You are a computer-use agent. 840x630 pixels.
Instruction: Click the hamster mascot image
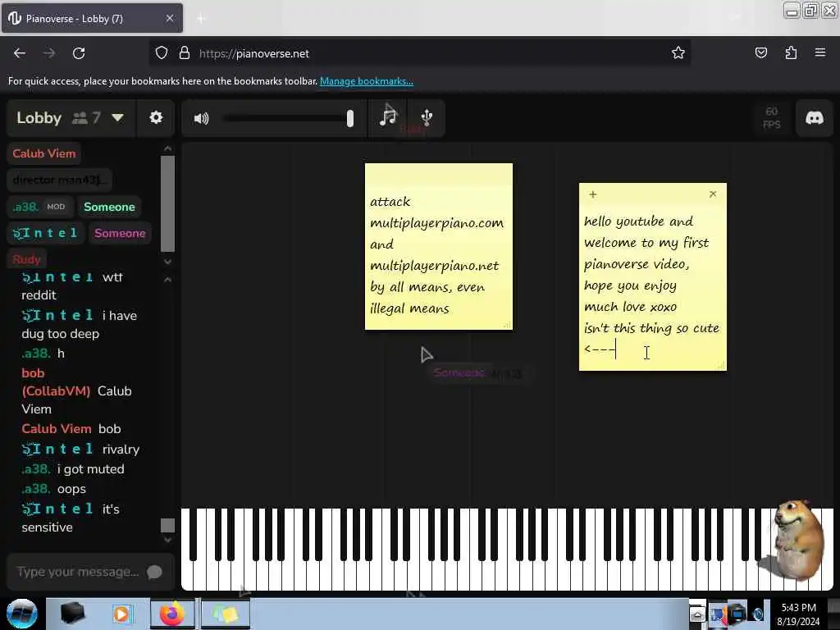click(799, 539)
